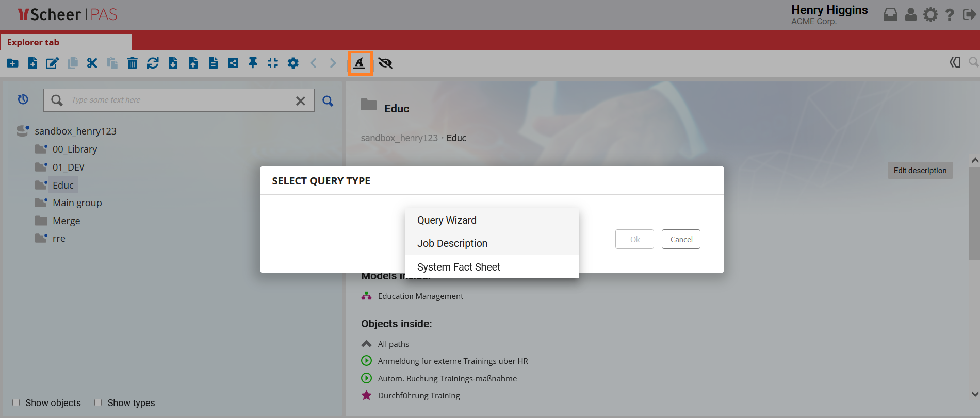Click the Edit description button
This screenshot has width=980, height=420.
click(920, 171)
